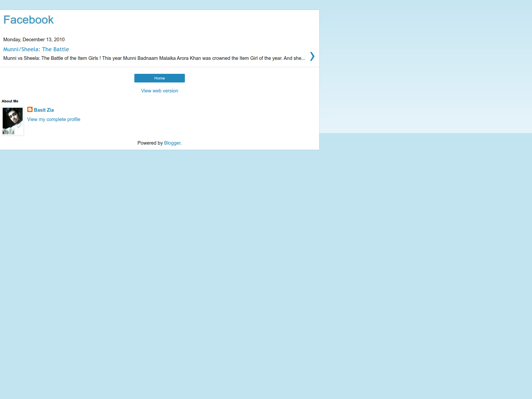Screen dimensions: 532x399
Task: Open View my complete profile link
Action: pos(54,119)
